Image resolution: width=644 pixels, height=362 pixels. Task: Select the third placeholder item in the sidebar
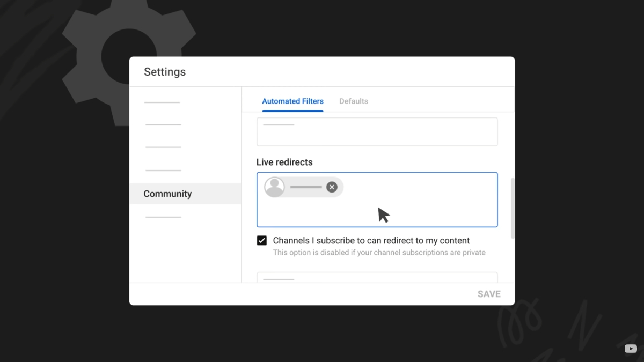click(x=163, y=147)
